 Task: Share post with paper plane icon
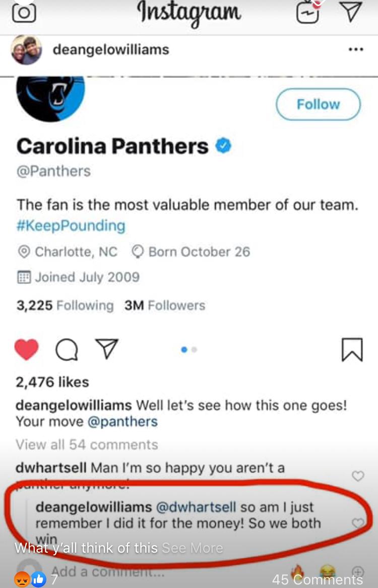[x=107, y=349]
